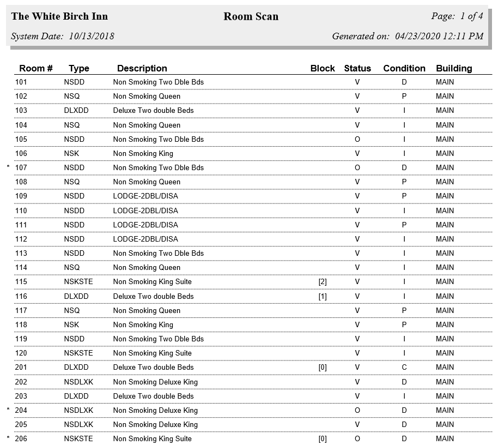
Task: Click block [2] in room 115 row
Action: pyautogui.click(x=323, y=282)
